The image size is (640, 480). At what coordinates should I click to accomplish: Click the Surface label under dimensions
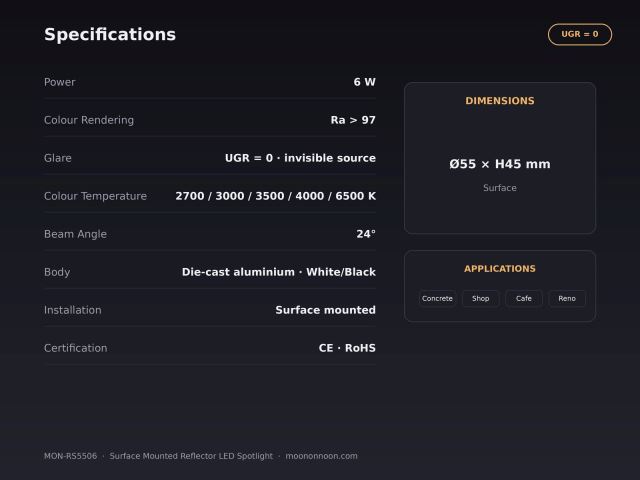(500, 188)
